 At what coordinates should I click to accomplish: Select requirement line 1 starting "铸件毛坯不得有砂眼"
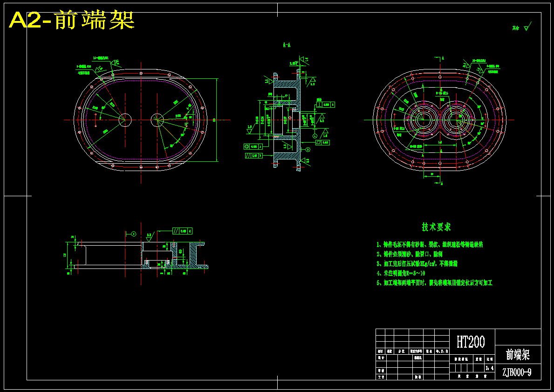tap(430, 245)
